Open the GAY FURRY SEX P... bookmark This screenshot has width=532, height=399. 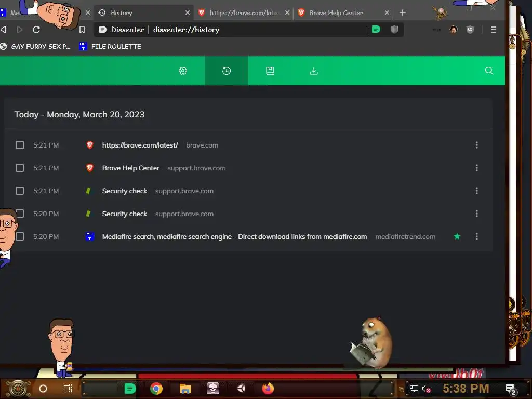(x=35, y=46)
